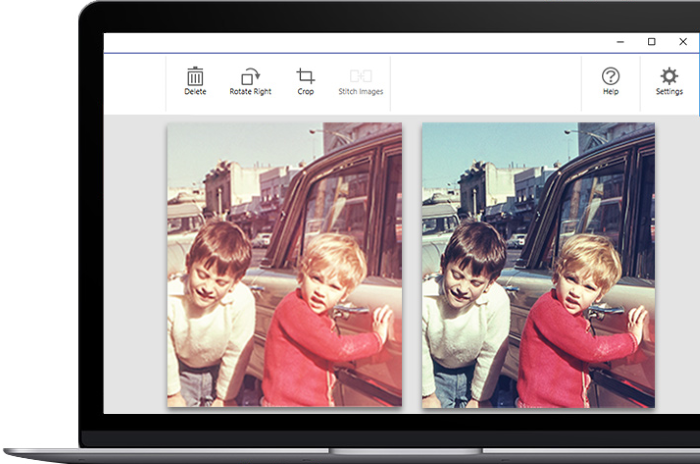Open Settings via the gear icon
The width and height of the screenshot is (700, 464).
669,76
